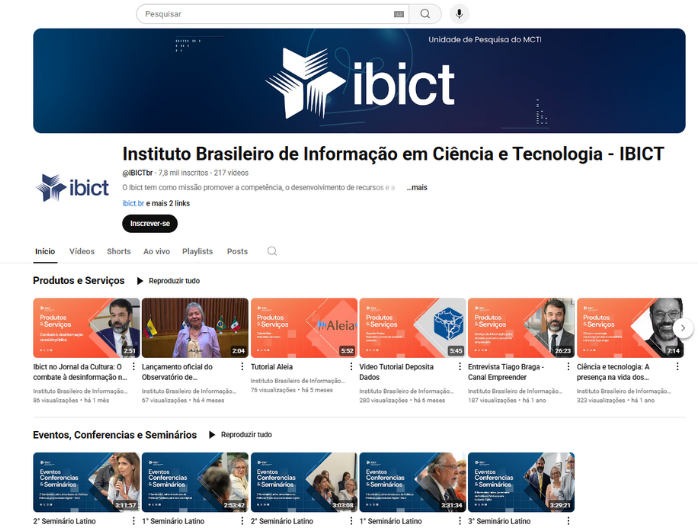This screenshot has height=528, width=698.
Task: Click '86 visualizações • há 1 mês' text
Action: [71, 400]
